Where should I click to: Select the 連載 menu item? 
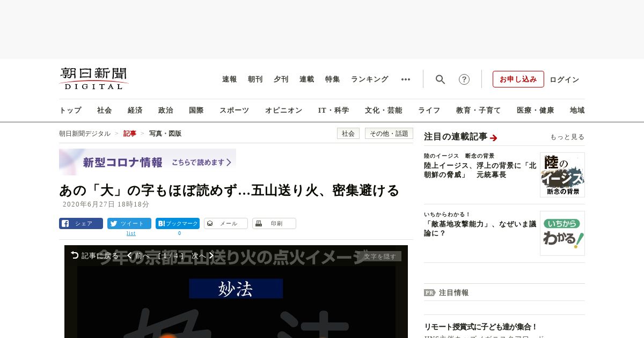(307, 79)
